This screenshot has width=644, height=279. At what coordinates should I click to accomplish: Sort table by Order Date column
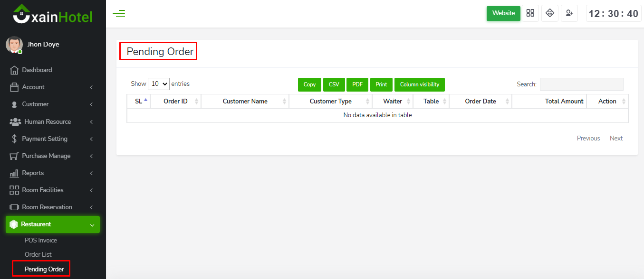click(x=480, y=101)
